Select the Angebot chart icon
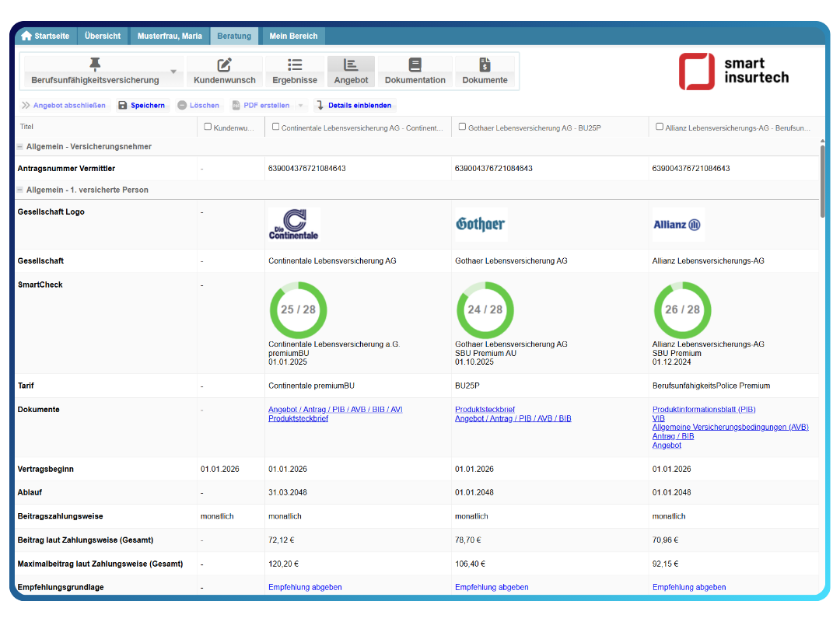 pos(351,65)
